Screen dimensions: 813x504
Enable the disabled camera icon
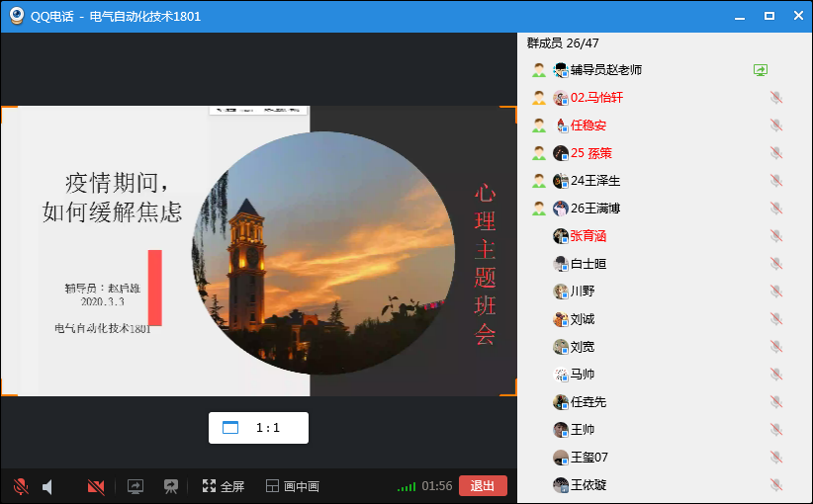(x=96, y=486)
